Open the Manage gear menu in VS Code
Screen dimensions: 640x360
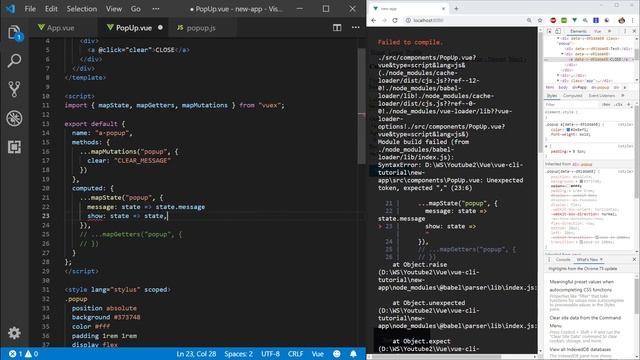(14, 333)
